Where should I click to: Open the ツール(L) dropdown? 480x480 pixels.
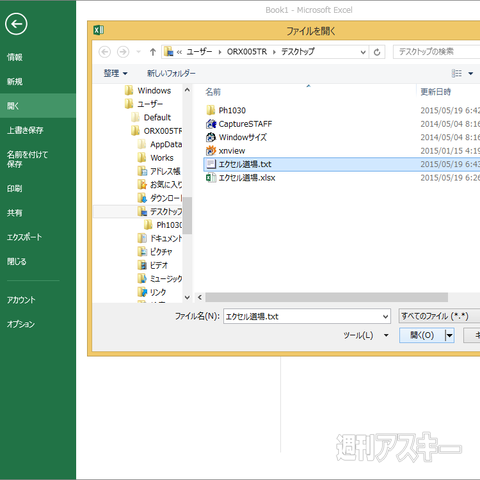[x=366, y=335]
